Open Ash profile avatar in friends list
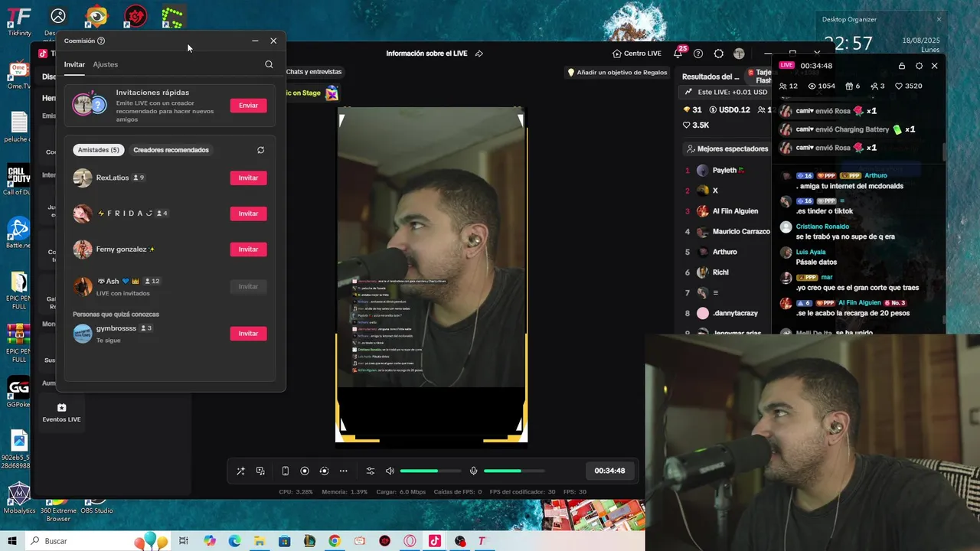 [x=83, y=286]
